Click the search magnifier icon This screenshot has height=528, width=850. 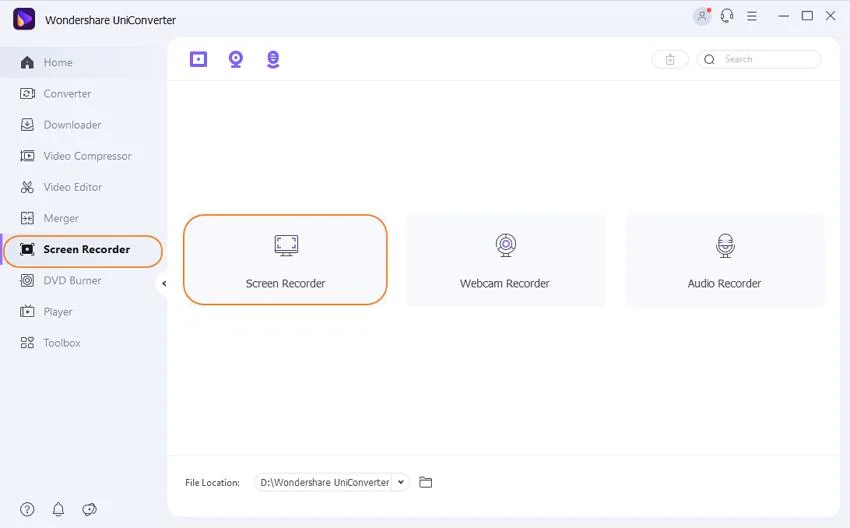[x=710, y=60]
